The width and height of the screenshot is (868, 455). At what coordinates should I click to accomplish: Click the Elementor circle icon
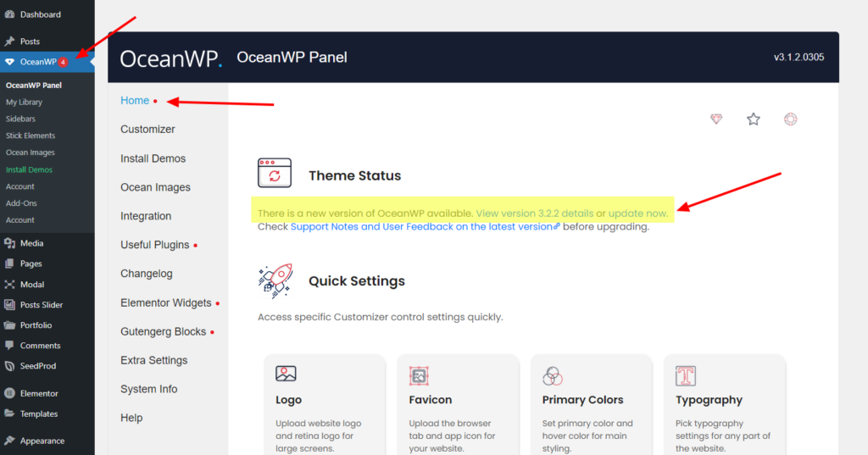click(x=9, y=393)
